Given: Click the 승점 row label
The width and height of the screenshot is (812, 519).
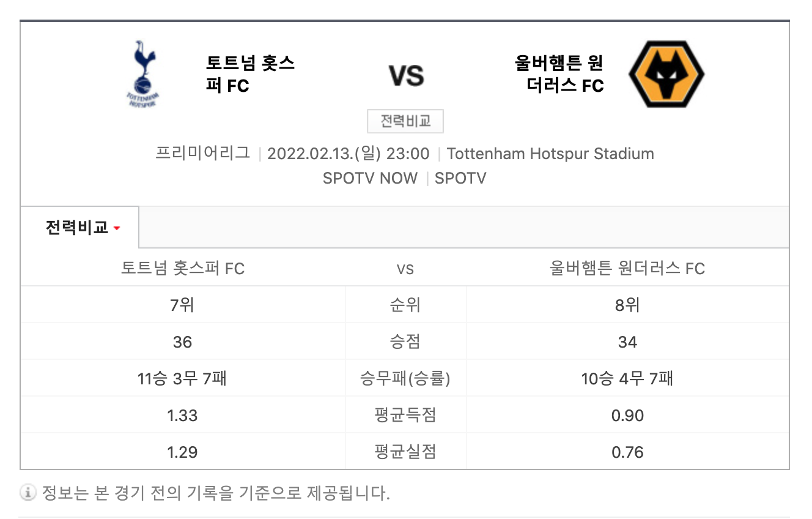Looking at the screenshot, I should point(405,342).
